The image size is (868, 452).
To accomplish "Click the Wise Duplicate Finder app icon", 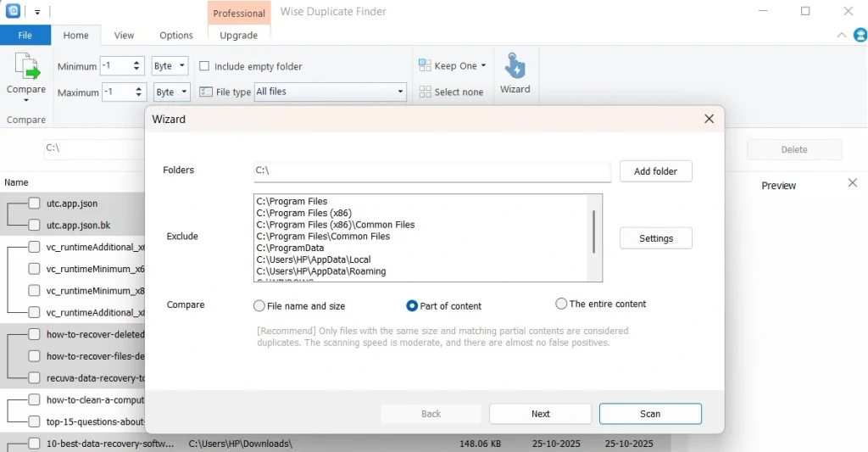I will click(13, 10).
